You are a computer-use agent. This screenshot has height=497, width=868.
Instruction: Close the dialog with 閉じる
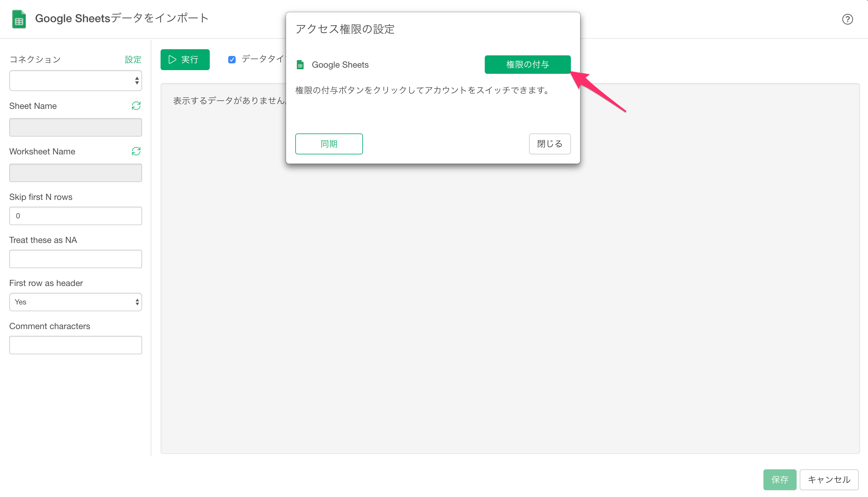click(550, 144)
